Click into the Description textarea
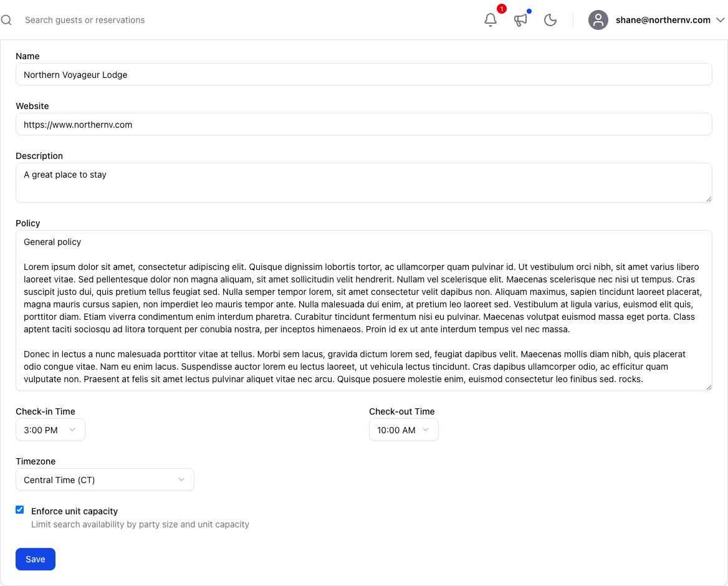The height and width of the screenshot is (586, 728). coord(363,183)
